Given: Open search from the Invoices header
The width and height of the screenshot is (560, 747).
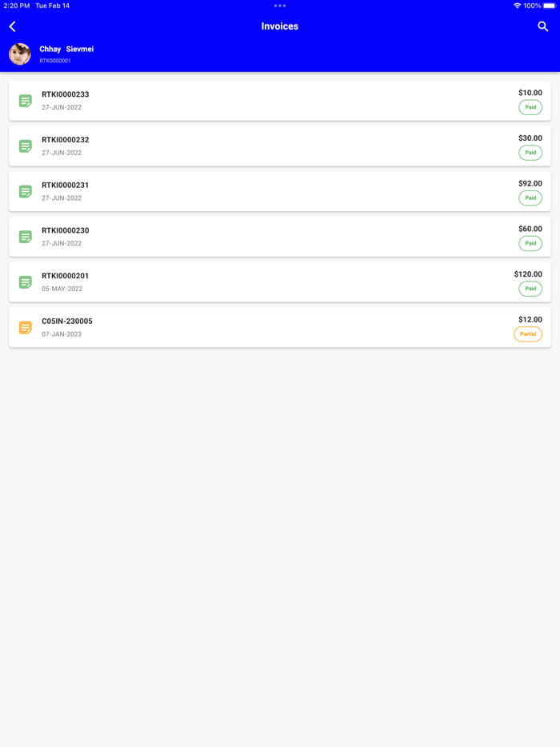Looking at the screenshot, I should [x=543, y=26].
